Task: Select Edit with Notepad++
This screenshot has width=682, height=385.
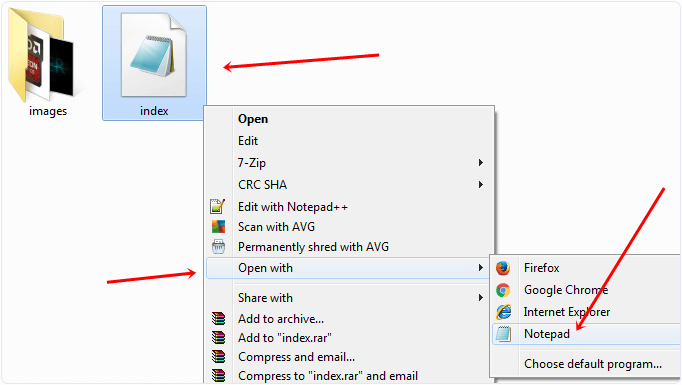Action: [293, 207]
